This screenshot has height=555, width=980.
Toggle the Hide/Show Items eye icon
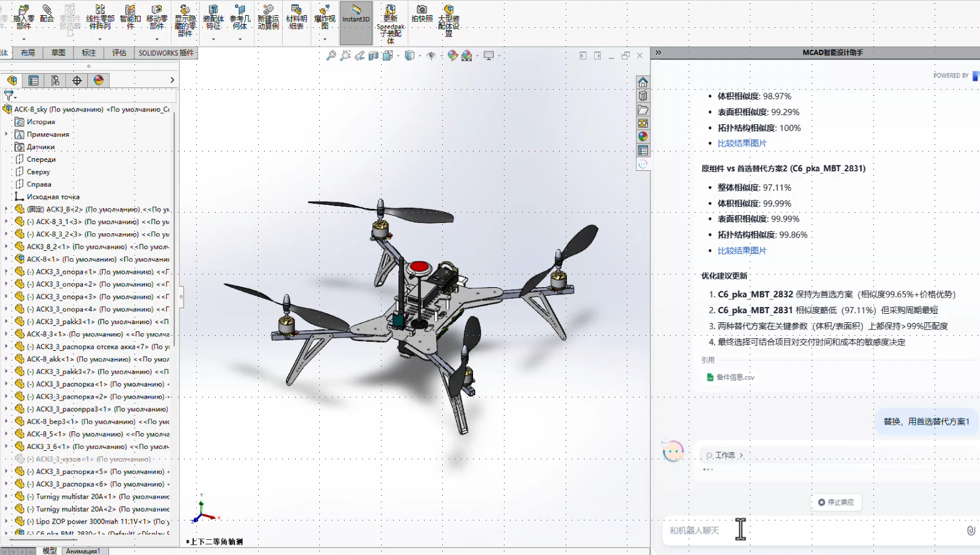431,56
